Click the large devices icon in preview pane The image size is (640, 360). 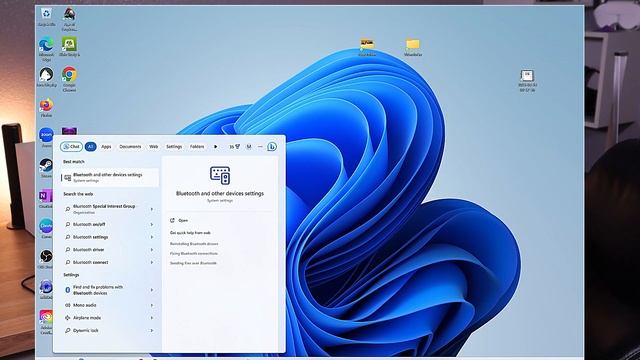click(x=220, y=175)
